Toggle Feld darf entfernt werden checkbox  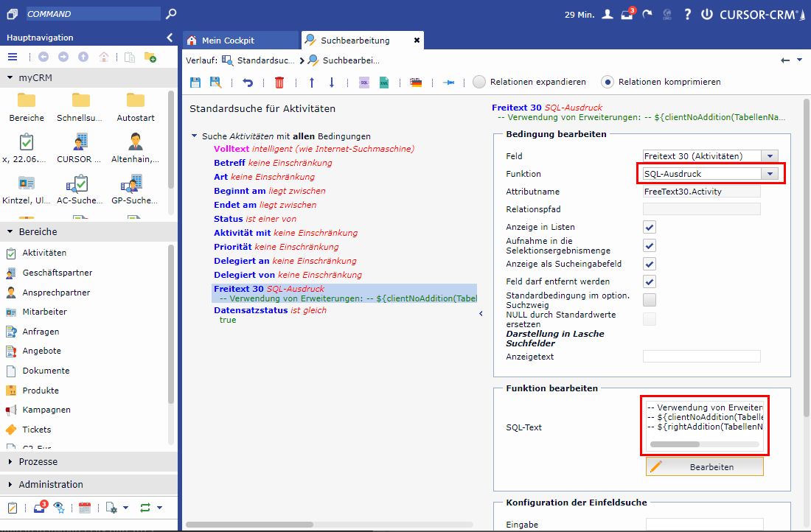650,281
